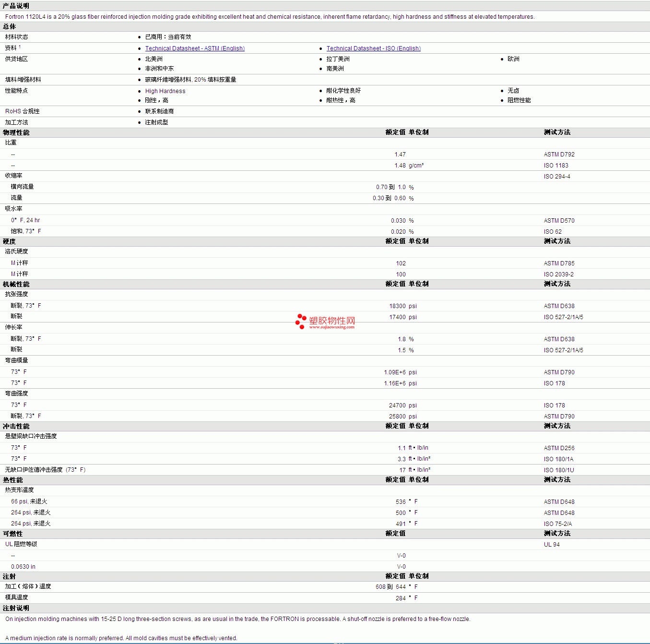Click the ISO 2039-2 test method
This screenshot has width=650, height=644.
pyautogui.click(x=559, y=274)
